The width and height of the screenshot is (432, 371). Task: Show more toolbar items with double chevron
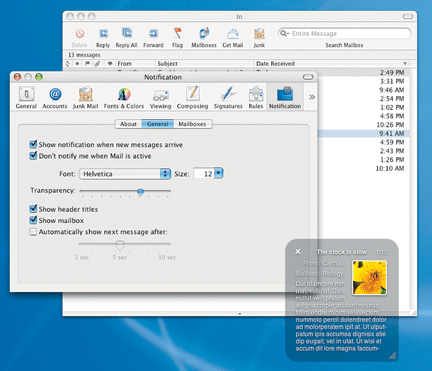(x=312, y=97)
